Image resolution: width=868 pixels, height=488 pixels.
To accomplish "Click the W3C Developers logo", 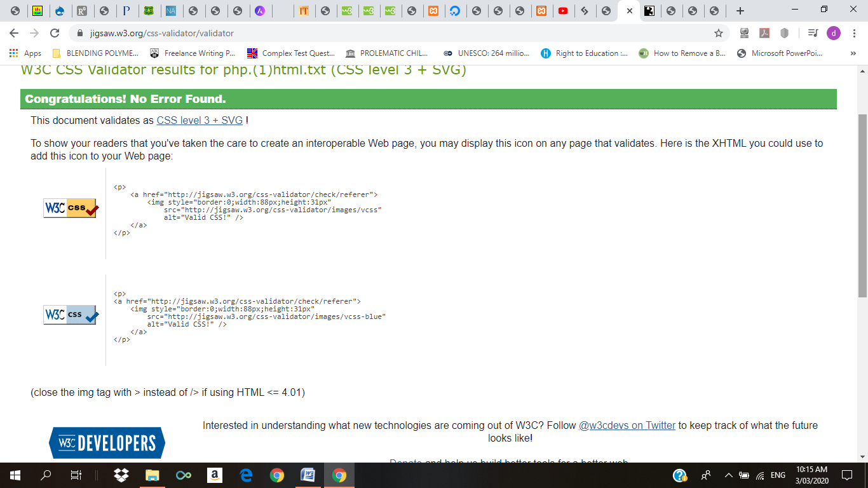I will click(x=107, y=443).
